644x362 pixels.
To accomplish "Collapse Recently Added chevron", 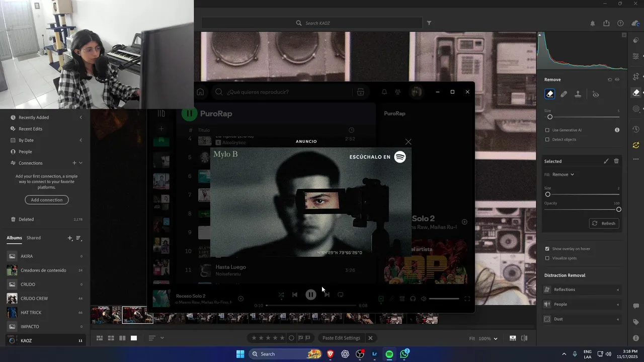I will click(x=80, y=118).
